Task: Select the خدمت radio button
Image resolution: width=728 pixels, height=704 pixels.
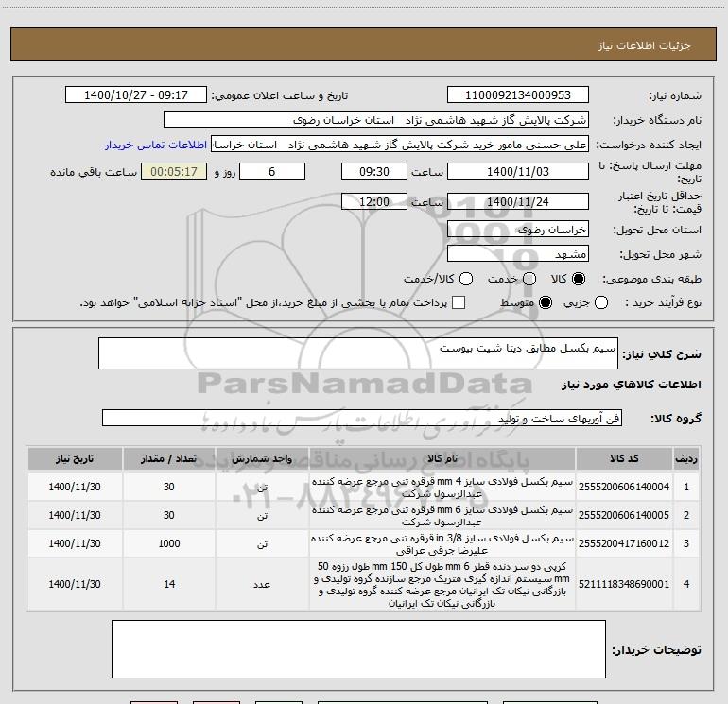Action: (x=529, y=279)
